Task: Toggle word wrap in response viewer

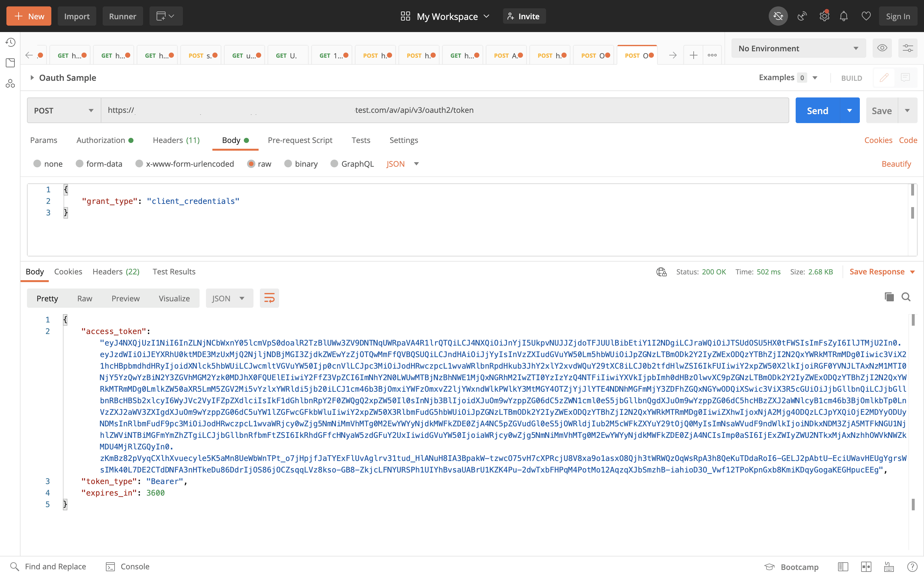Action: click(269, 298)
